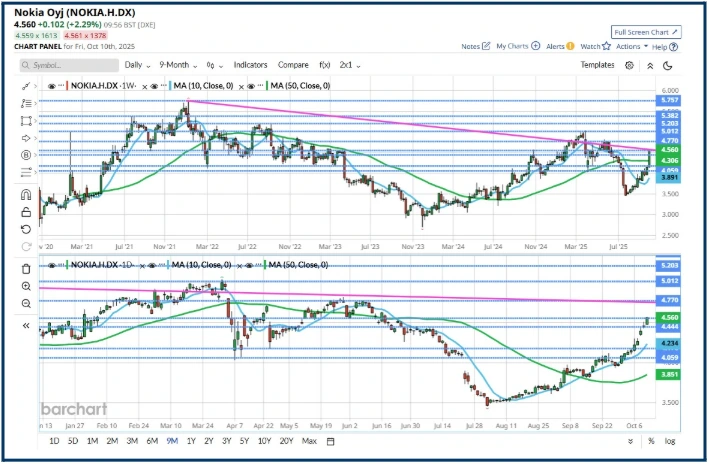
Task: Toggle visibility of NOKIA.H.DX 1W series
Action: pos(51,87)
